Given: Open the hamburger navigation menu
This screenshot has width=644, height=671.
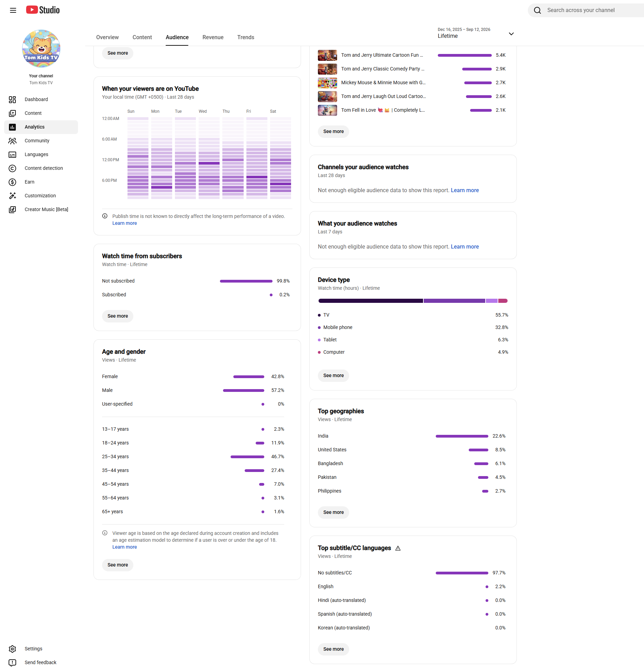Looking at the screenshot, I should [13, 10].
